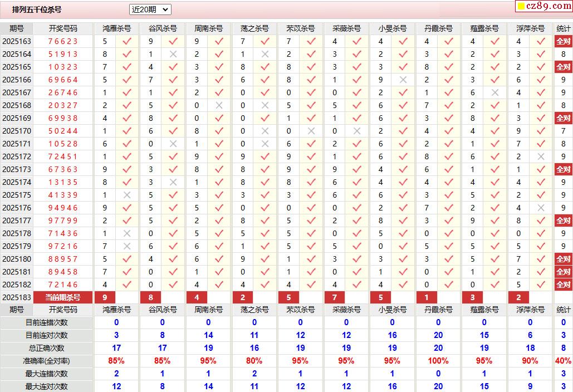
Task: Click the winning number 5 0 2 4 4
Action: click(63, 131)
